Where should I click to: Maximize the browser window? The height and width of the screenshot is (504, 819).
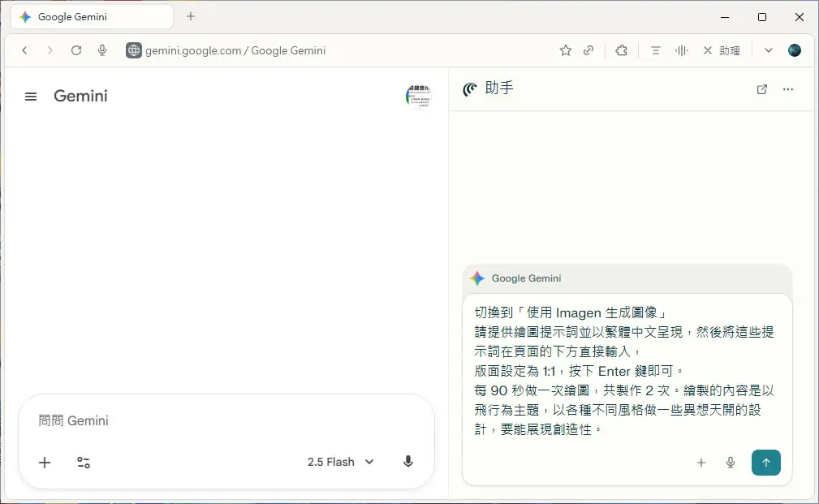coord(762,17)
